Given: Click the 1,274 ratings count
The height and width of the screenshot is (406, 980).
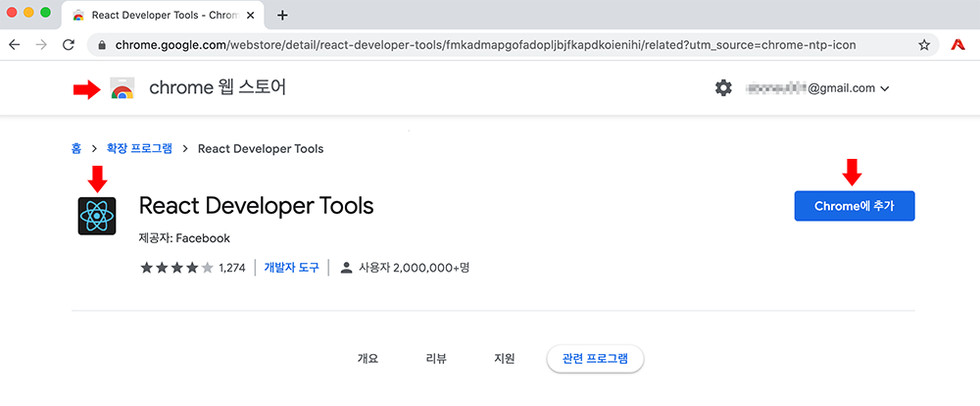Looking at the screenshot, I should (x=232, y=269).
